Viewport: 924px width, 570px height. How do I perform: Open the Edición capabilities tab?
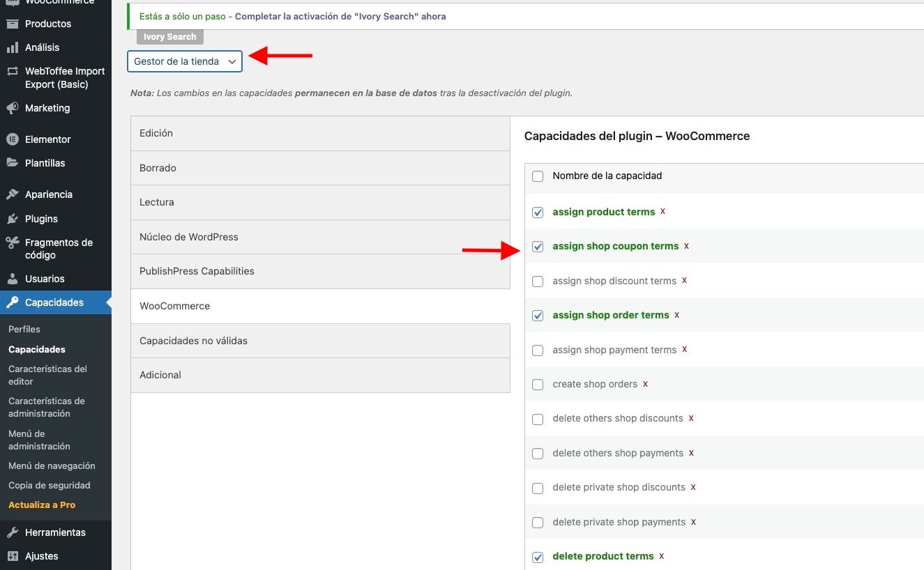(321, 133)
